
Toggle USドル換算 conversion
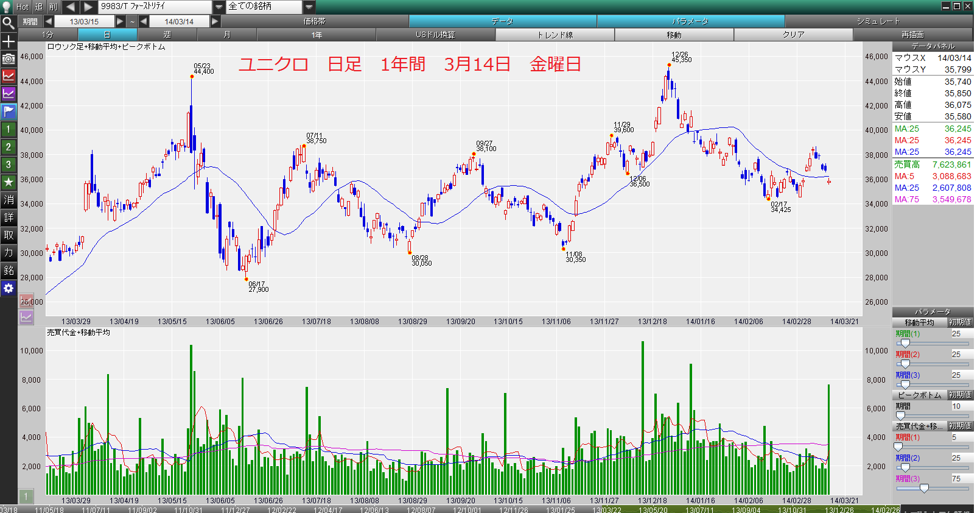[436, 35]
